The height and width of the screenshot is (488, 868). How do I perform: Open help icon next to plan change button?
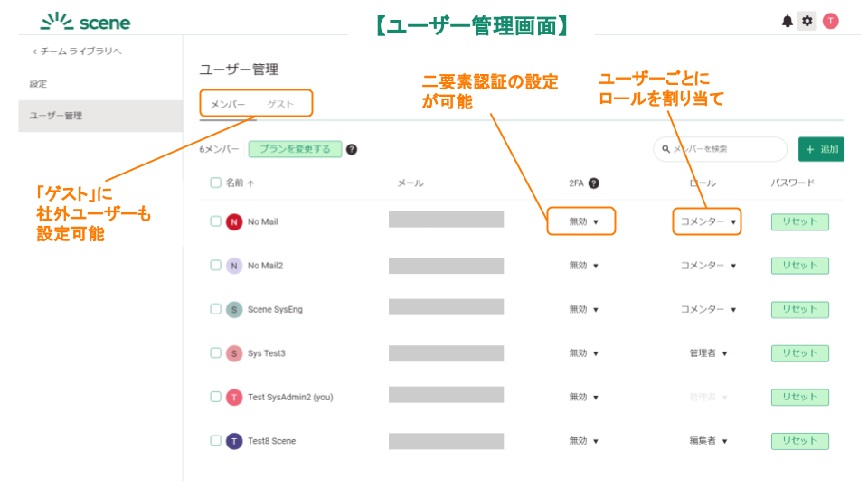352,149
